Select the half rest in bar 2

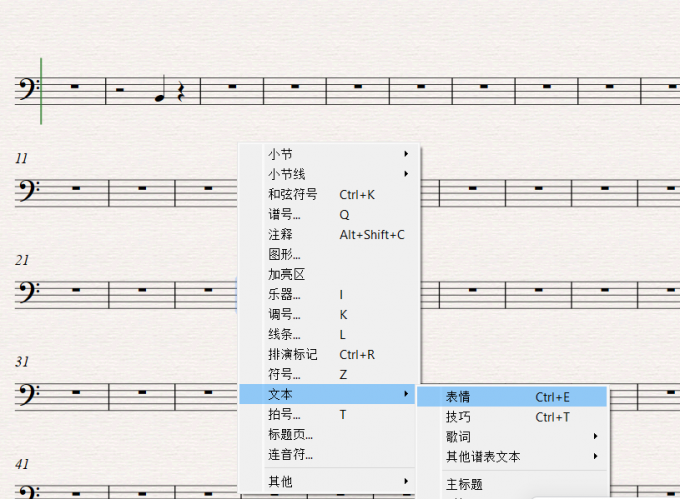pos(120,90)
